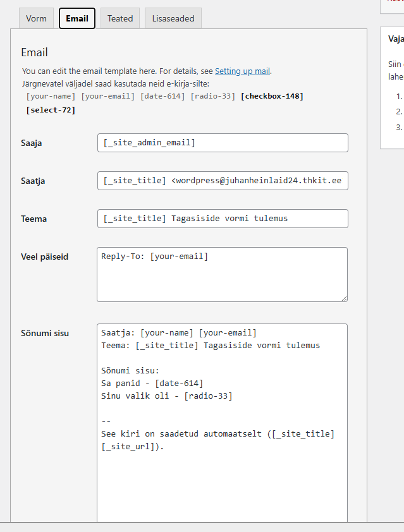Select the Email tab
The width and height of the screenshot is (404, 532).
[77, 18]
